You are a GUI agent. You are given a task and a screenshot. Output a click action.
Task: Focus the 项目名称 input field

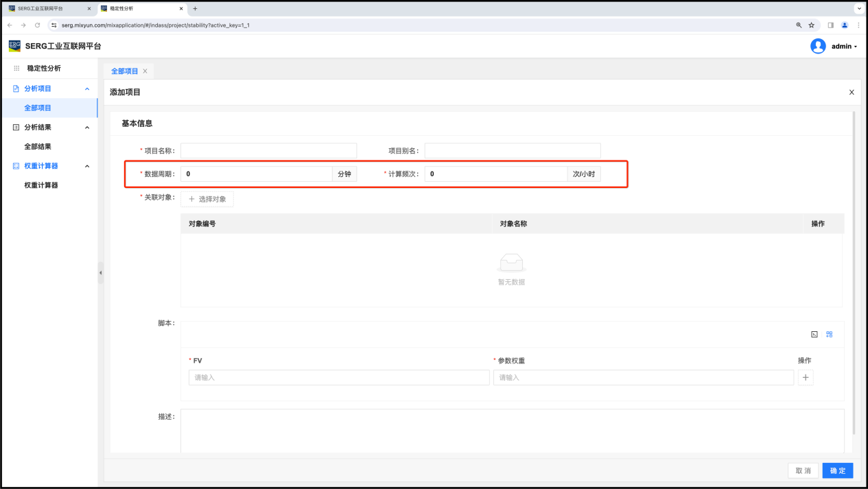[268, 150]
